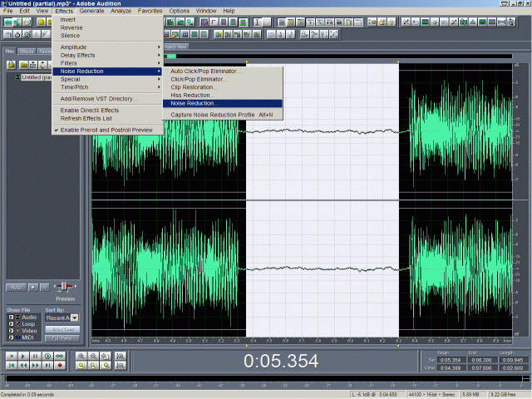Click the Fast Forward transport button

(x=35, y=366)
